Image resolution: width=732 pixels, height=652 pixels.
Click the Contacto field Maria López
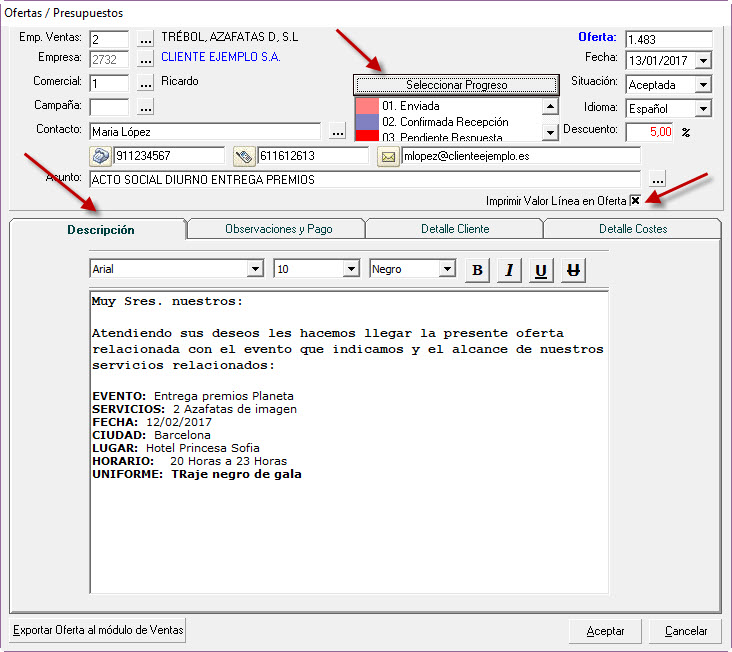[205, 132]
